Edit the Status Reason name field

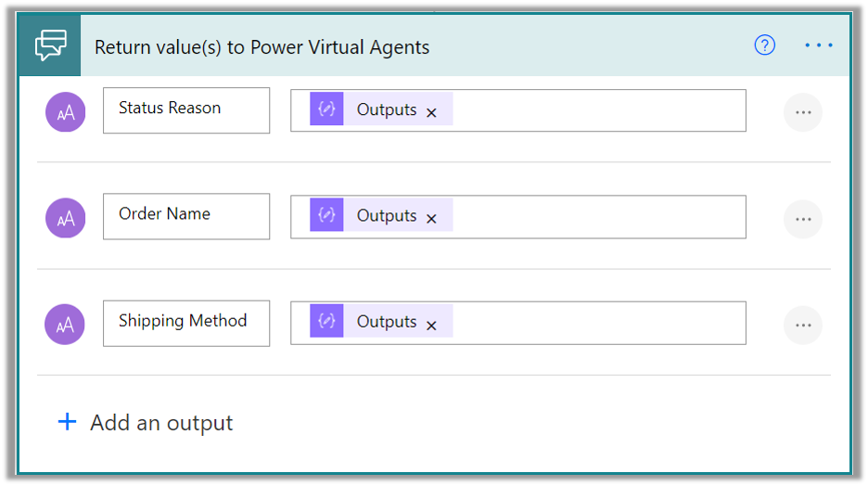coord(185,109)
